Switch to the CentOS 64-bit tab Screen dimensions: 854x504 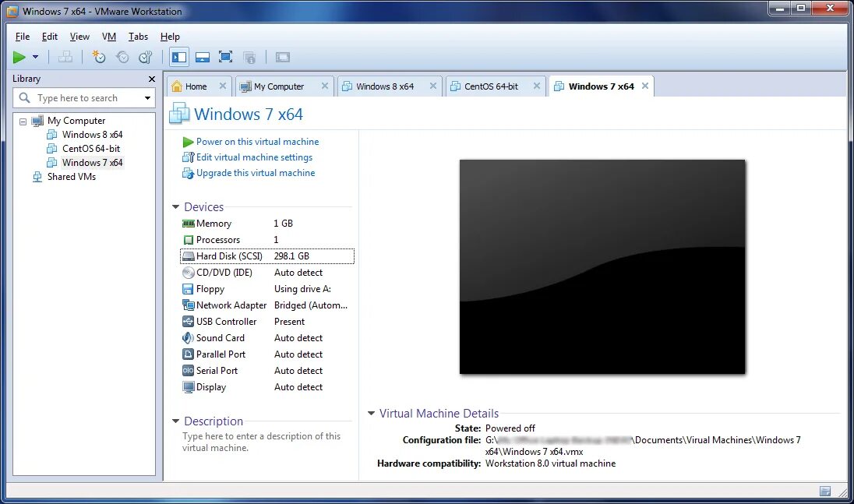491,86
